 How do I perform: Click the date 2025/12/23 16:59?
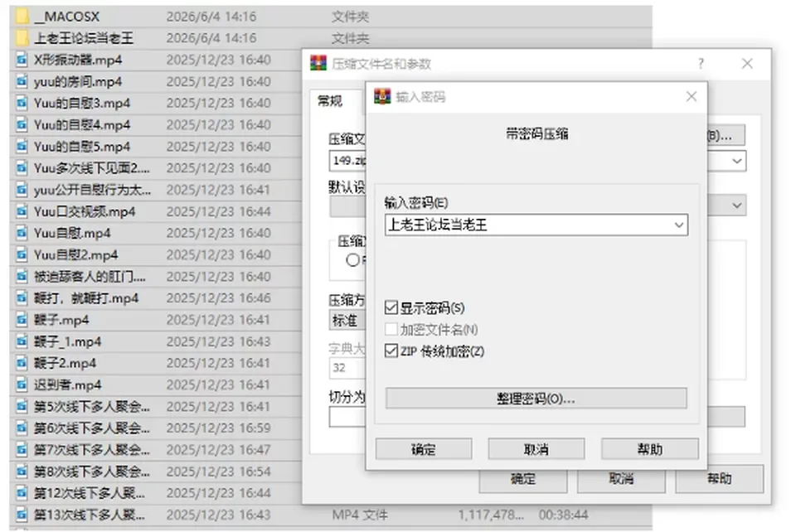(219, 428)
